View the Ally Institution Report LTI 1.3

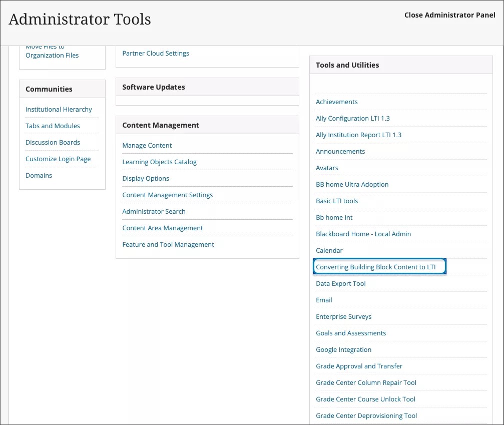(358, 135)
